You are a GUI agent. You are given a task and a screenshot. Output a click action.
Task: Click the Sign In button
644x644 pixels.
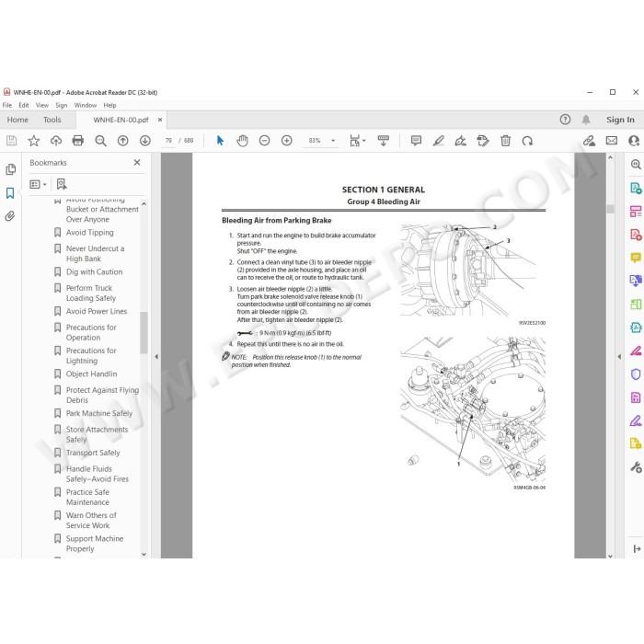pos(620,120)
